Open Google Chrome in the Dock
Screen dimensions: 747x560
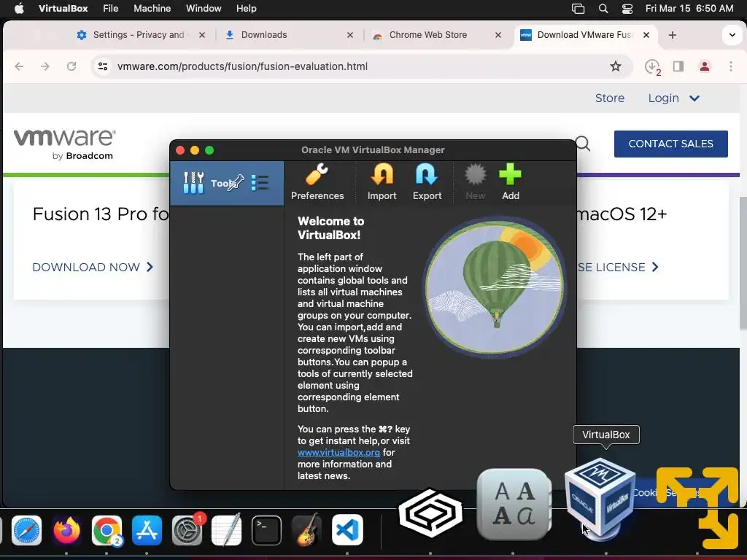[x=107, y=530]
